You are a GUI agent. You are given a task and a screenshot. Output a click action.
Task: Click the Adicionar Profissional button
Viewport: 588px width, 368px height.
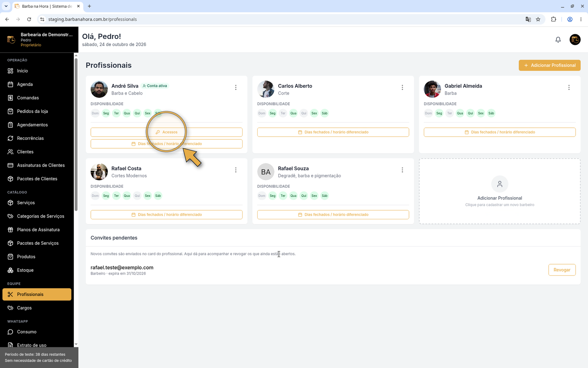coord(549,65)
